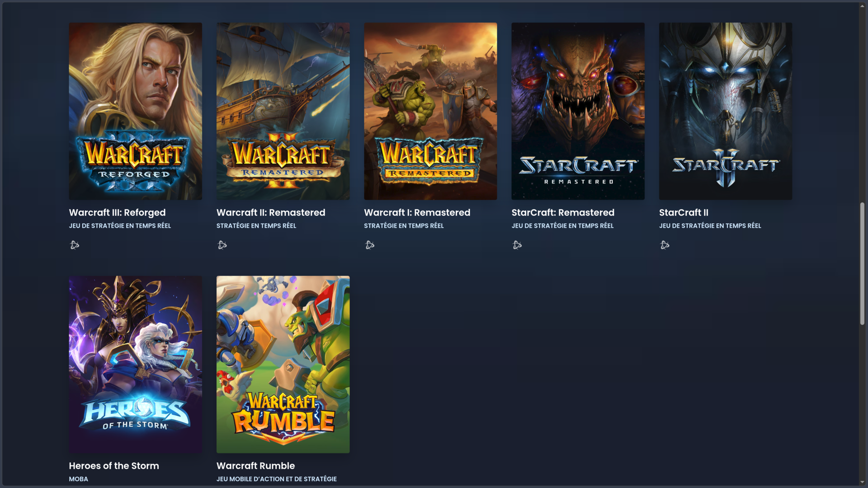
Task: Open Heroes of the Storm cover art
Action: pyautogui.click(x=136, y=365)
